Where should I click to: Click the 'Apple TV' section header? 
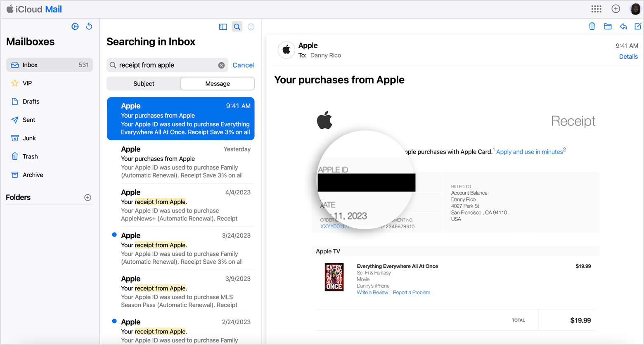tap(328, 251)
